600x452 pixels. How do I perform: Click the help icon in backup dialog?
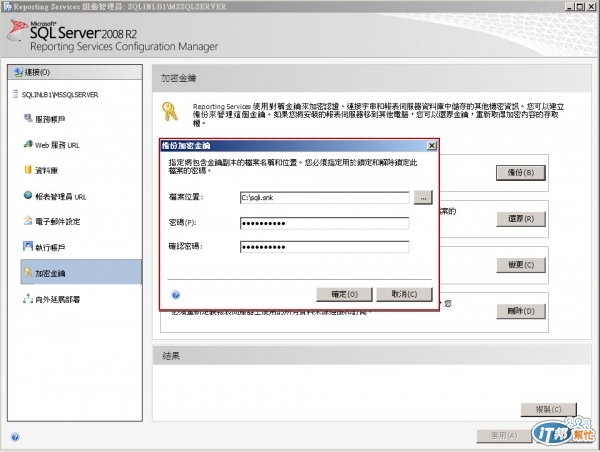tap(176, 295)
